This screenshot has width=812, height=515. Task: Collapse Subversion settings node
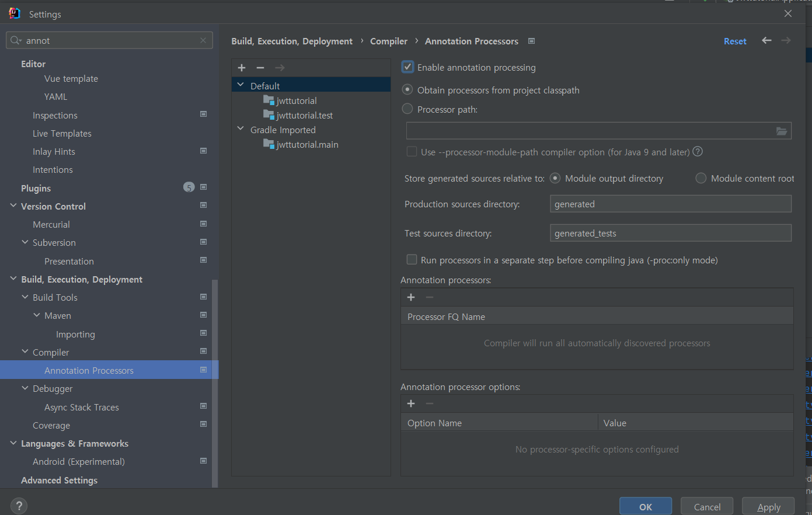[x=25, y=242]
